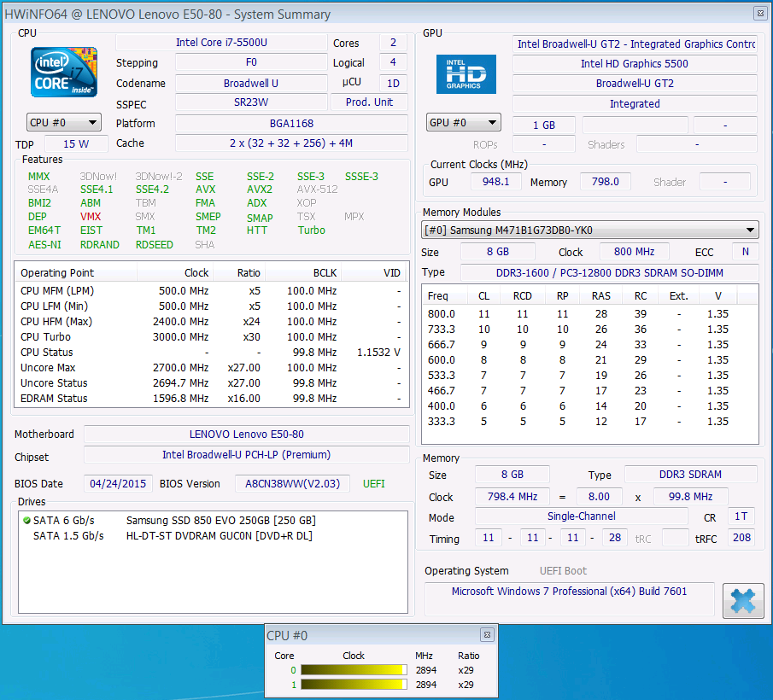The width and height of the screenshot is (773, 700).
Task: Click the AVX2 feature label
Action: (x=260, y=190)
